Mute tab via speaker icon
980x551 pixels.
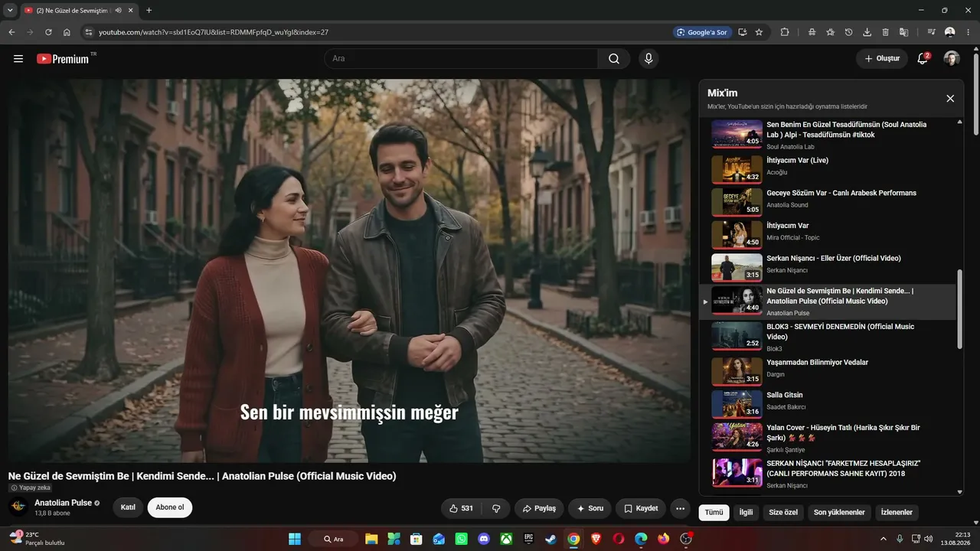tap(118, 10)
